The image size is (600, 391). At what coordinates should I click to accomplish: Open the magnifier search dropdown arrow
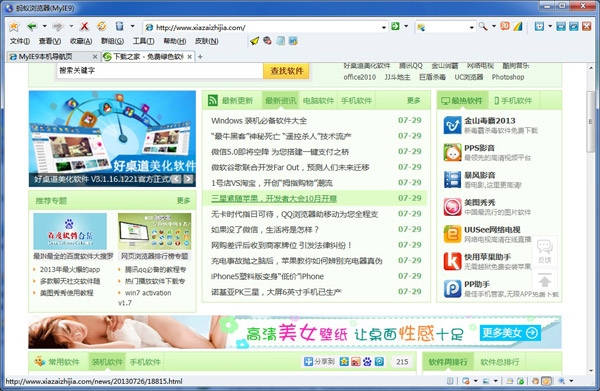494,26
